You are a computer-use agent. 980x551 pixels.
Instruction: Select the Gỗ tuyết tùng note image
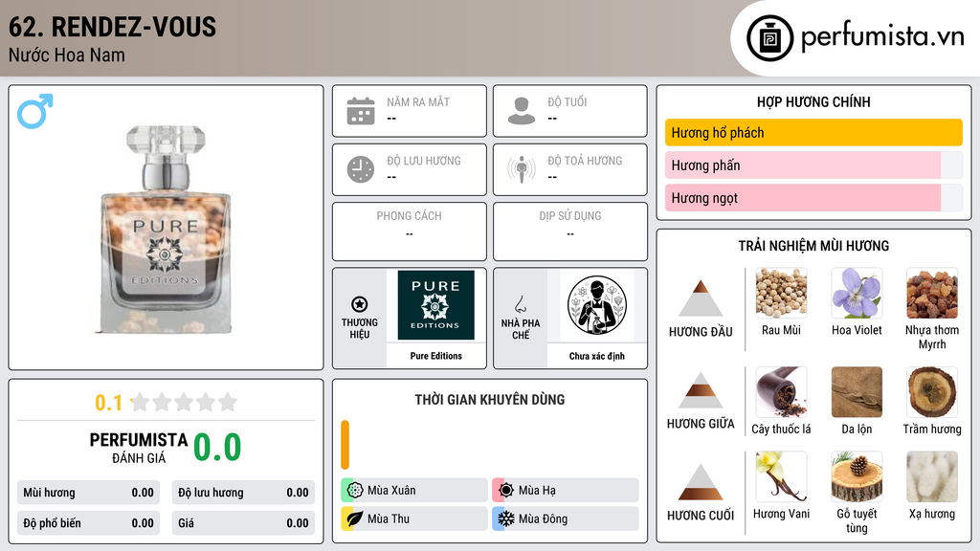point(857,476)
